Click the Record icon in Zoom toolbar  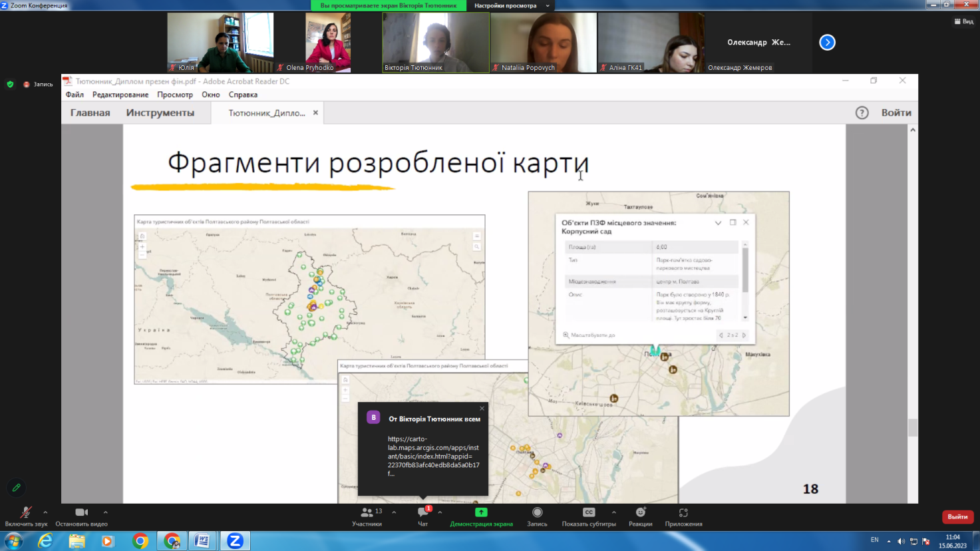[537, 513]
